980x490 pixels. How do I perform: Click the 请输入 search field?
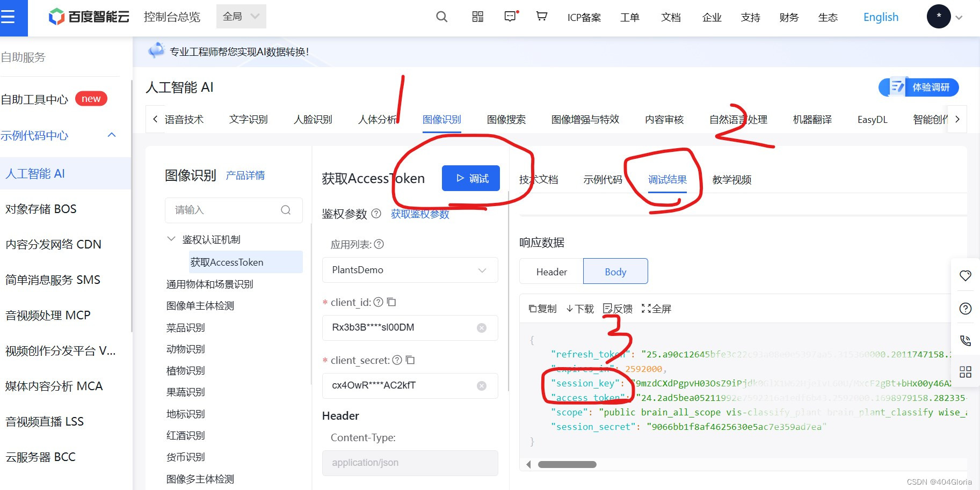pyautogui.click(x=234, y=210)
